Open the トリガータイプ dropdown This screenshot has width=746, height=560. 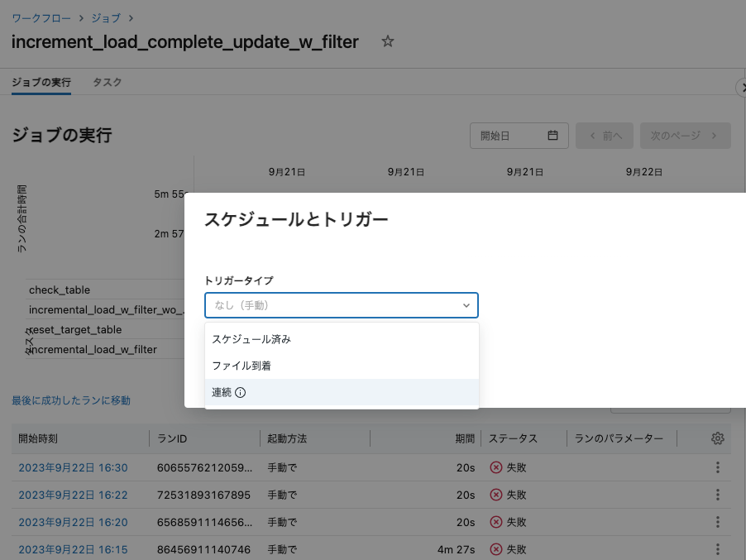coord(341,304)
